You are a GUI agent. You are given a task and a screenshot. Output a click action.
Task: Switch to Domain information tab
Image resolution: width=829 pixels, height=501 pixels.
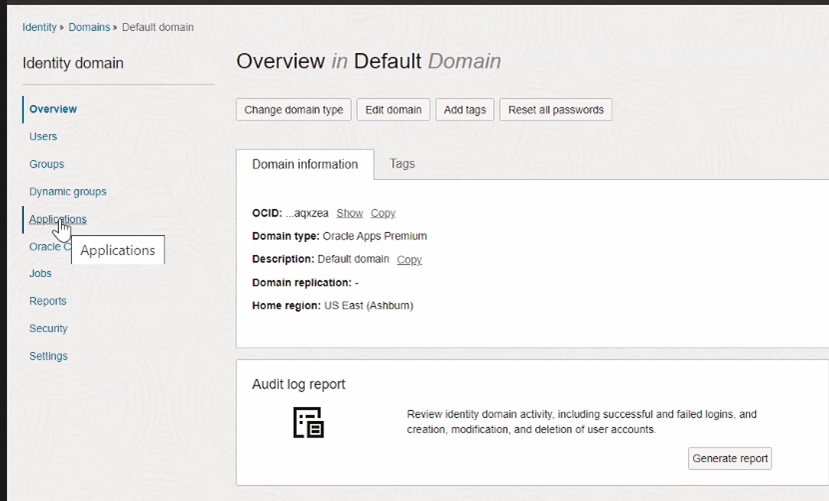(305, 164)
